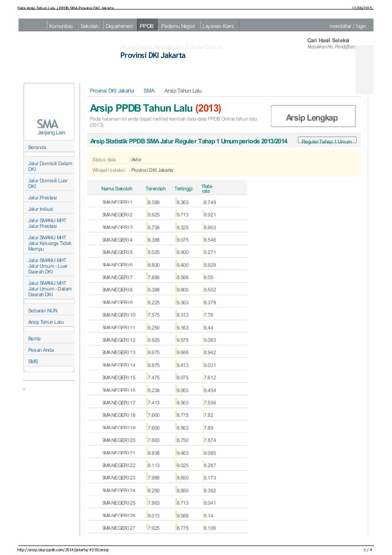
Task: Open Sebaran NUN in the sidebar
Action: (42, 310)
